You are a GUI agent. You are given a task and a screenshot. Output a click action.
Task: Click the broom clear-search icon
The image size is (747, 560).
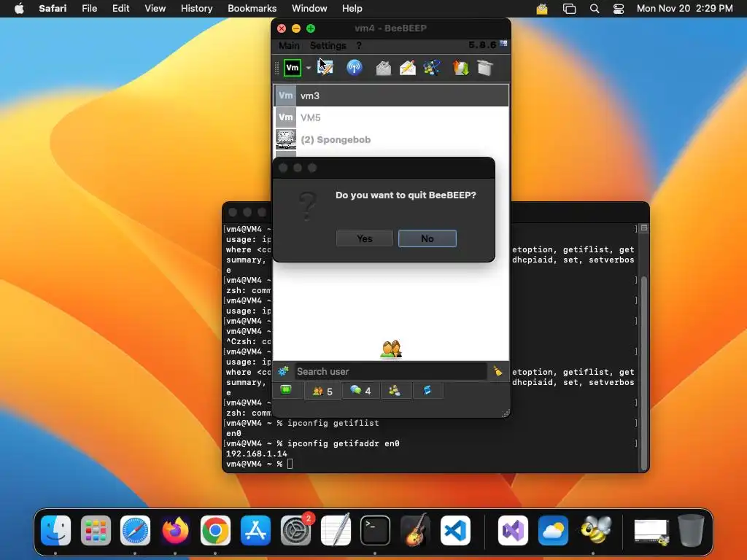[x=498, y=371]
